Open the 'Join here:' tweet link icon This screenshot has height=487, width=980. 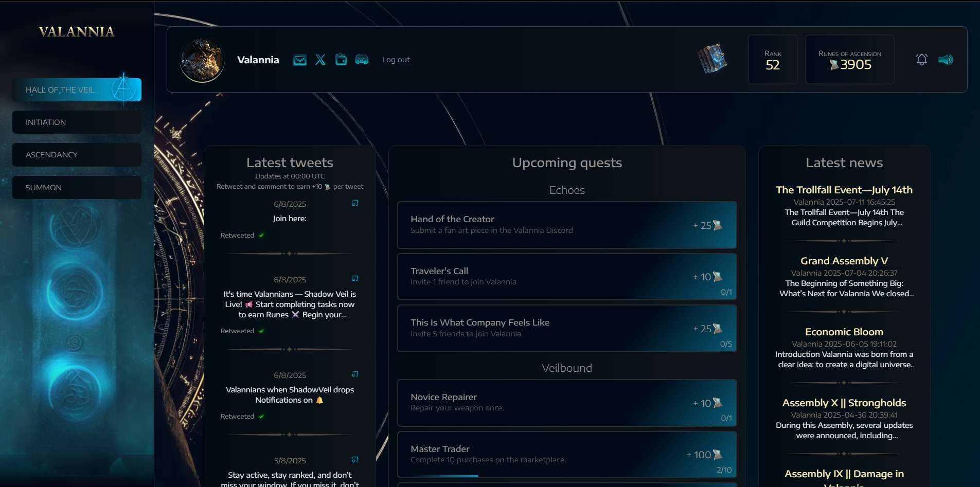[355, 203]
